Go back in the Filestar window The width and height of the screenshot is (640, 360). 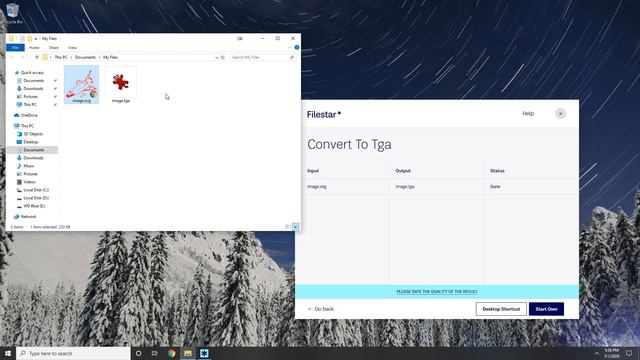coord(321,309)
